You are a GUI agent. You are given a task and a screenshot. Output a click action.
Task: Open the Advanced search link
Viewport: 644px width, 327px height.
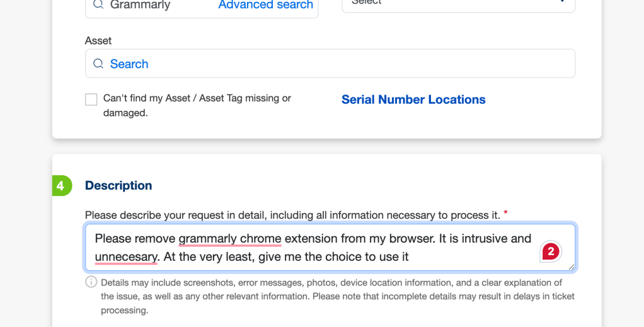[265, 5]
